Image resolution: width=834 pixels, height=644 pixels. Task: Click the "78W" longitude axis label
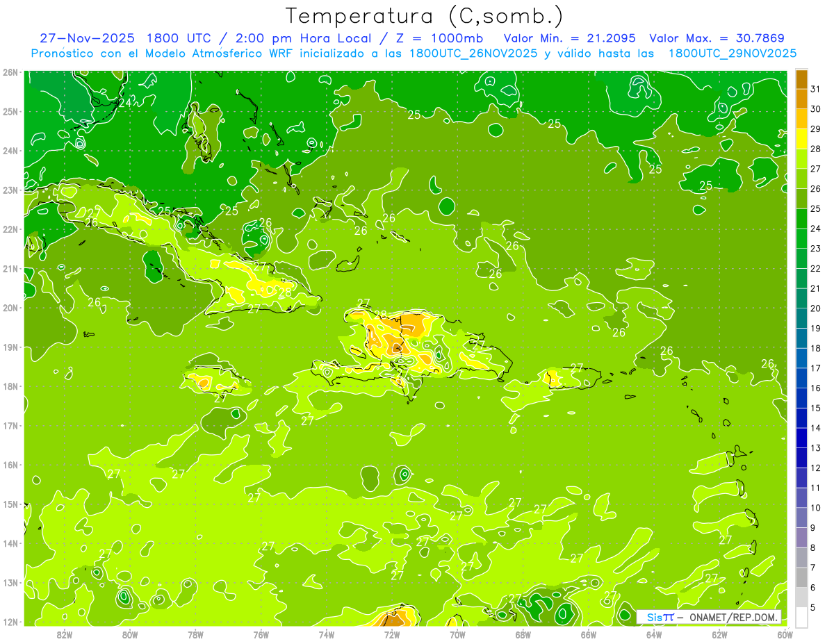[x=195, y=634]
